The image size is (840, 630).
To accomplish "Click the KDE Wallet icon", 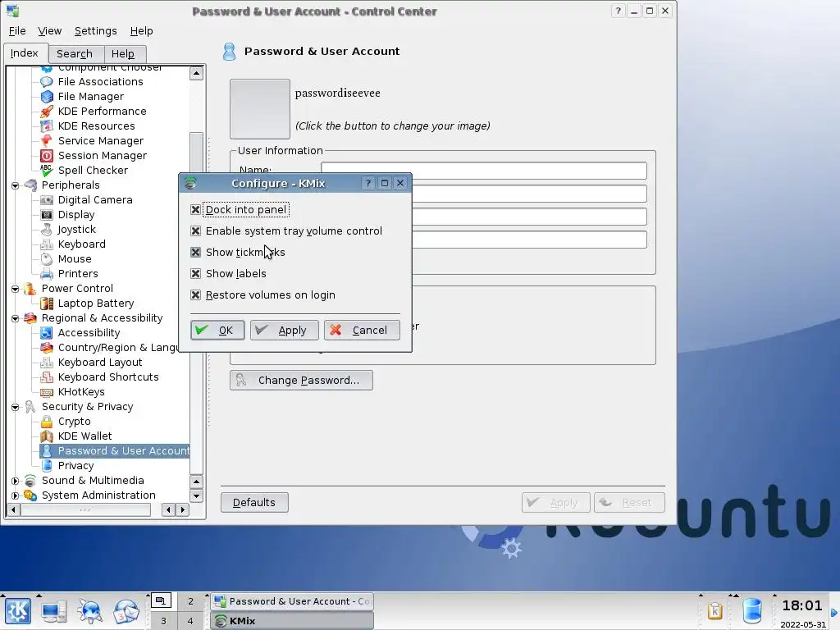I will 47,436.
